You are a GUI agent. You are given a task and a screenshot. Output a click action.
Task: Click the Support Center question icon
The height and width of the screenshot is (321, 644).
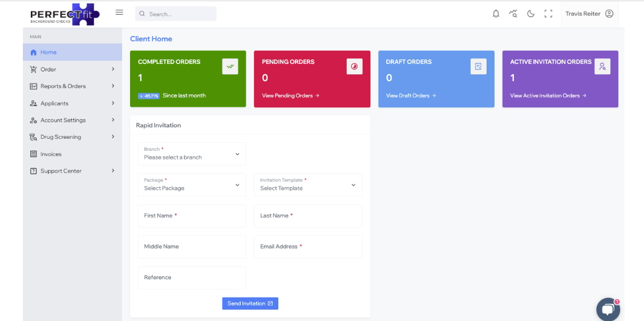[x=34, y=171]
